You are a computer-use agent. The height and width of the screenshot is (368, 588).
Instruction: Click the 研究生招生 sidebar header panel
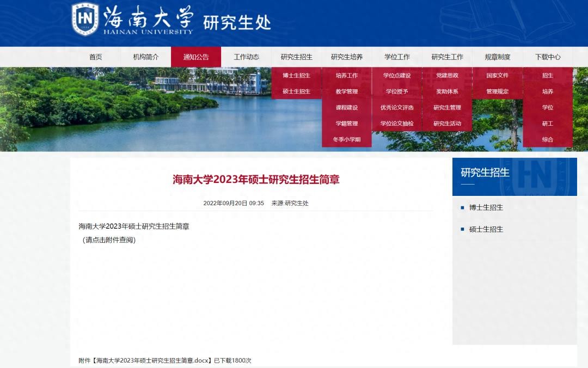point(514,176)
